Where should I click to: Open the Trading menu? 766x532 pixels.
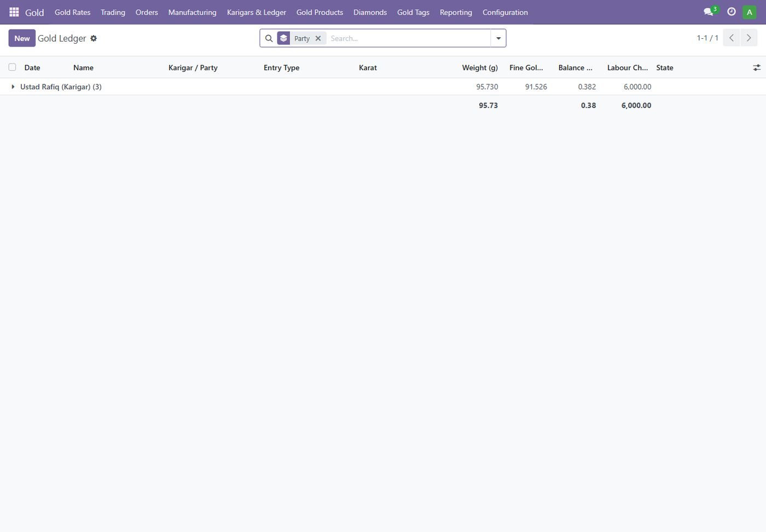(x=113, y=12)
